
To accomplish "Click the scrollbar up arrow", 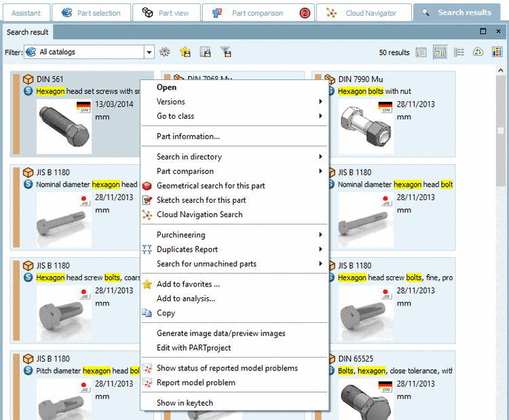I will (501, 70).
